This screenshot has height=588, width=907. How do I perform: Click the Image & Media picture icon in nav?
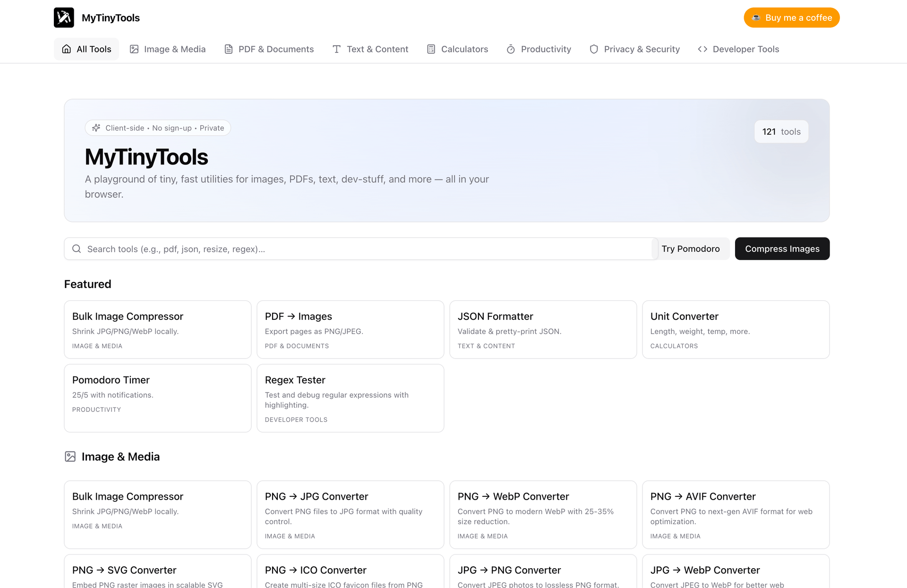(134, 49)
